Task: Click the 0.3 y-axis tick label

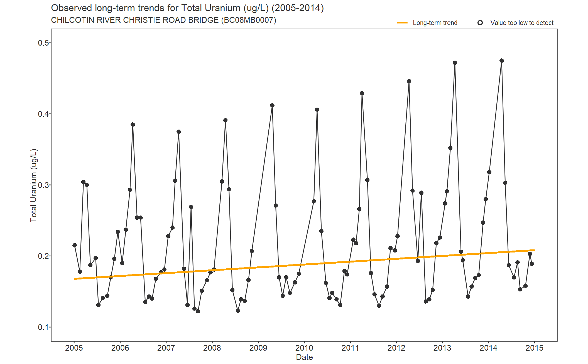Action: pyautogui.click(x=43, y=185)
